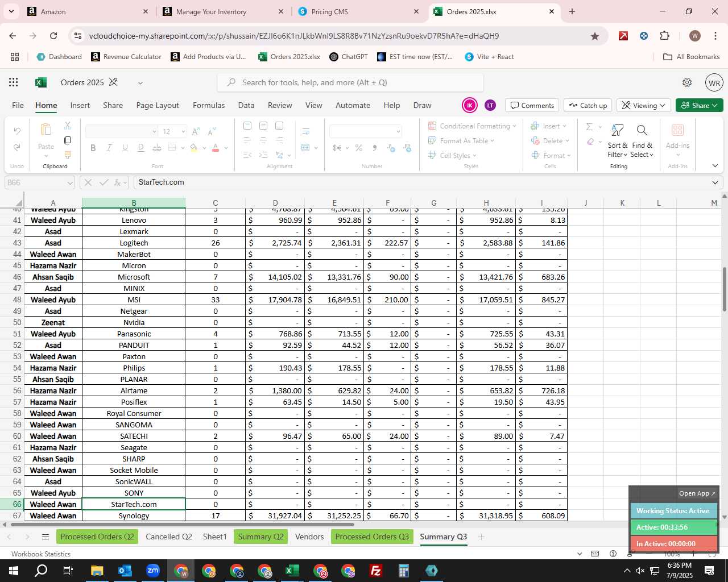This screenshot has height=582, width=728.
Task: Click the Increase font size icon
Action: point(196,132)
